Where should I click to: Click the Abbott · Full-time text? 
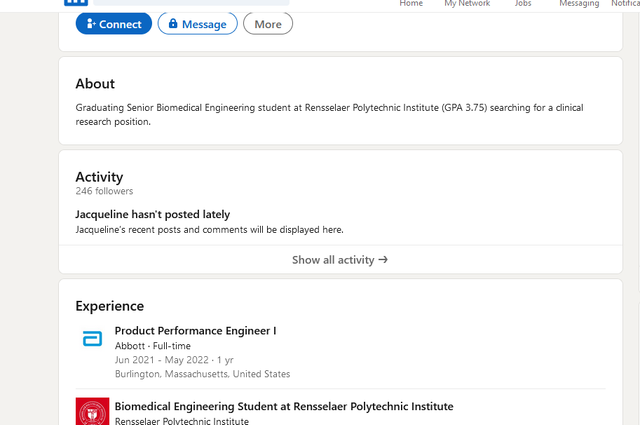pos(153,346)
